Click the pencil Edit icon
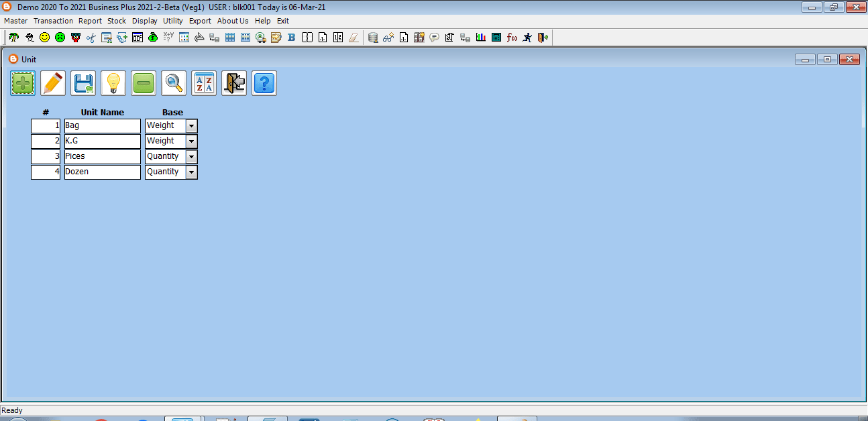The image size is (868, 421). (x=53, y=84)
